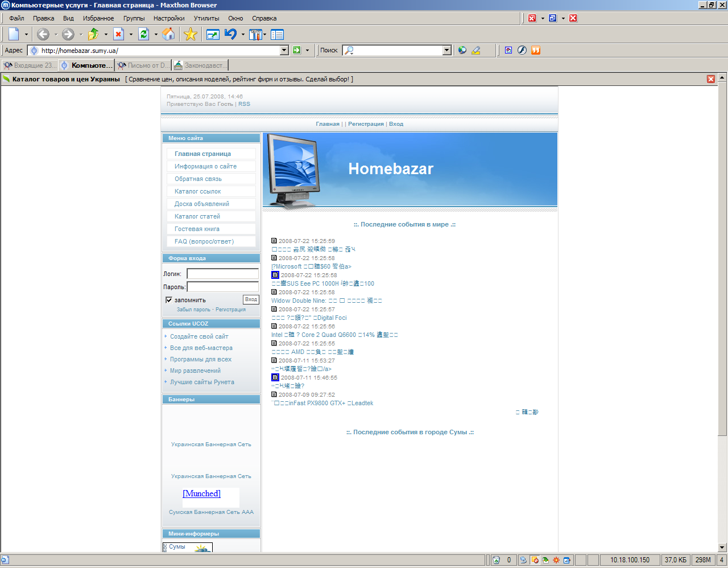The width and height of the screenshot is (728, 568).
Task: Go back with the Back arrow
Action: click(x=43, y=35)
